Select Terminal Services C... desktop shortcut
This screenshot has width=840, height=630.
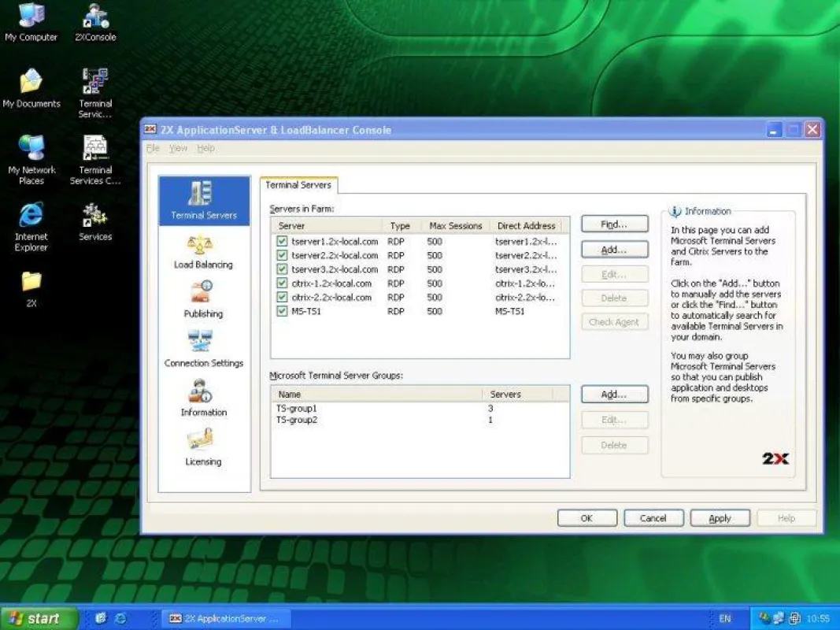[95, 160]
